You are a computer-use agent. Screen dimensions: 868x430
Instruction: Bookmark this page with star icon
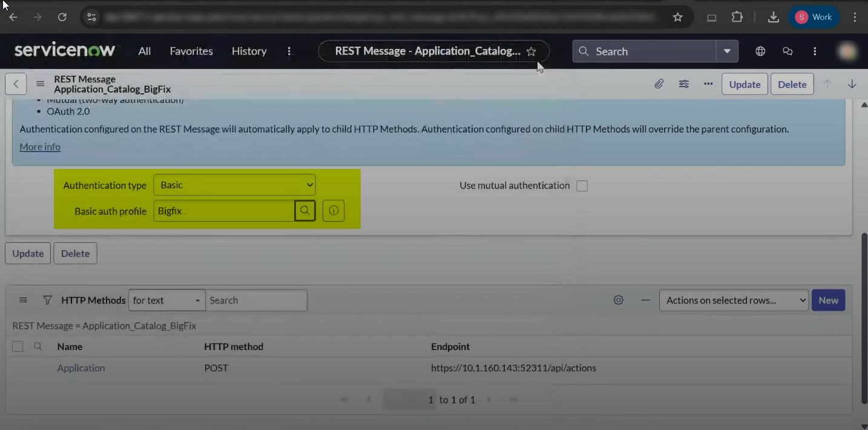point(678,17)
